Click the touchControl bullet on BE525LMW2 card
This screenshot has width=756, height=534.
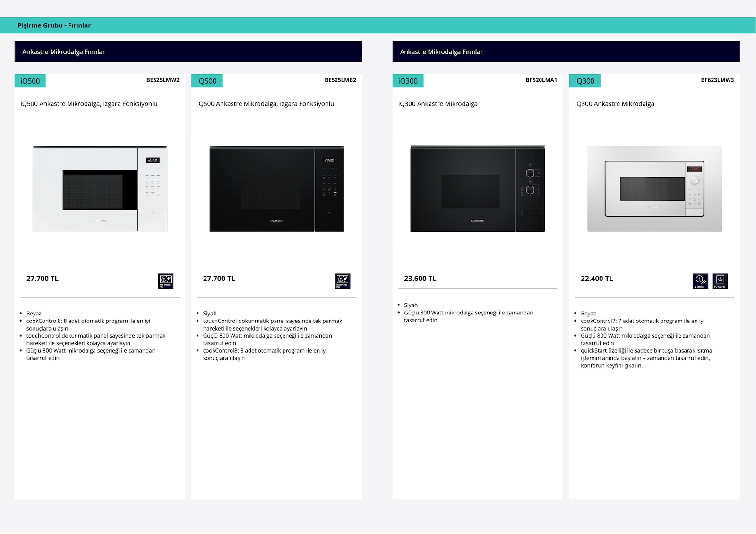pos(96,339)
